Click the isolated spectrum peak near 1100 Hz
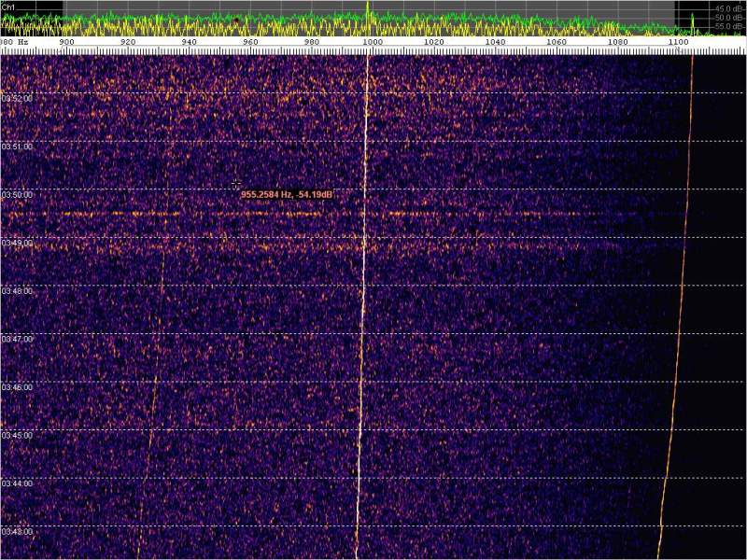This screenshot has width=747, height=560. pyautogui.click(x=692, y=21)
